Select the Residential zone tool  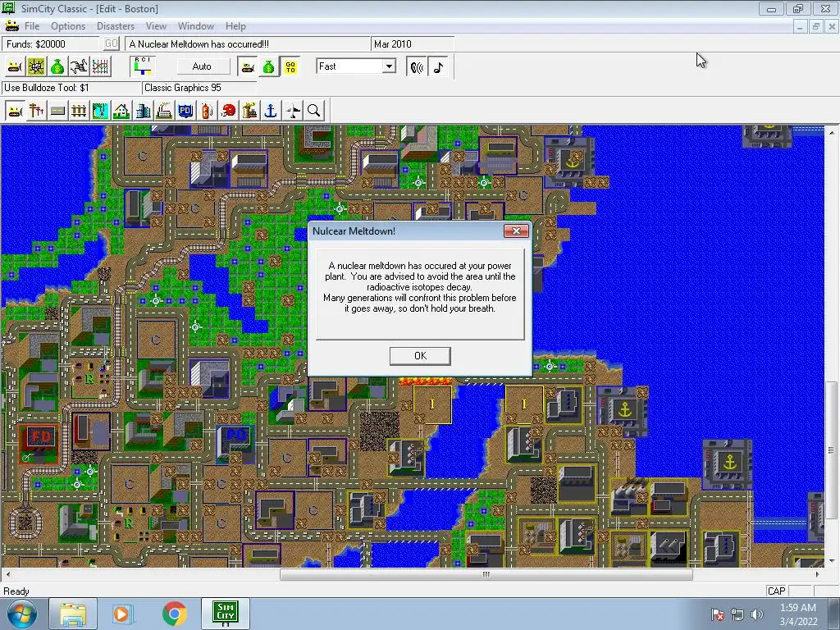[121, 111]
